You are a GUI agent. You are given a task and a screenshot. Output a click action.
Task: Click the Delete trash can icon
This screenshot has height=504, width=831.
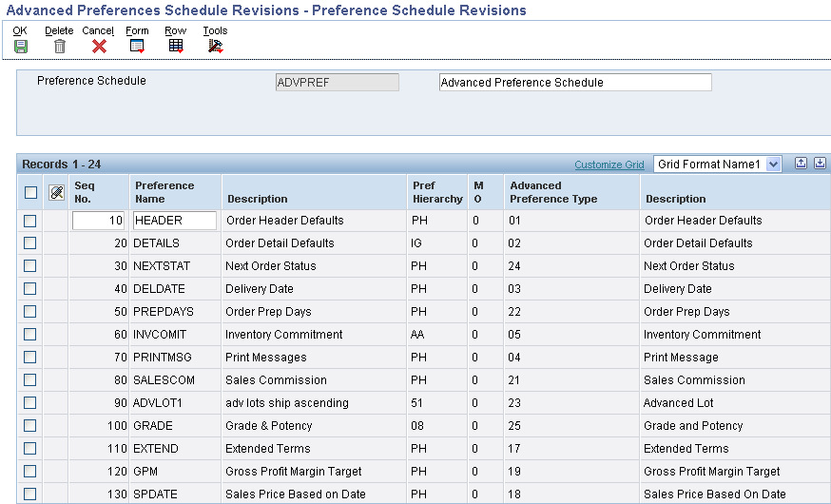[x=59, y=47]
